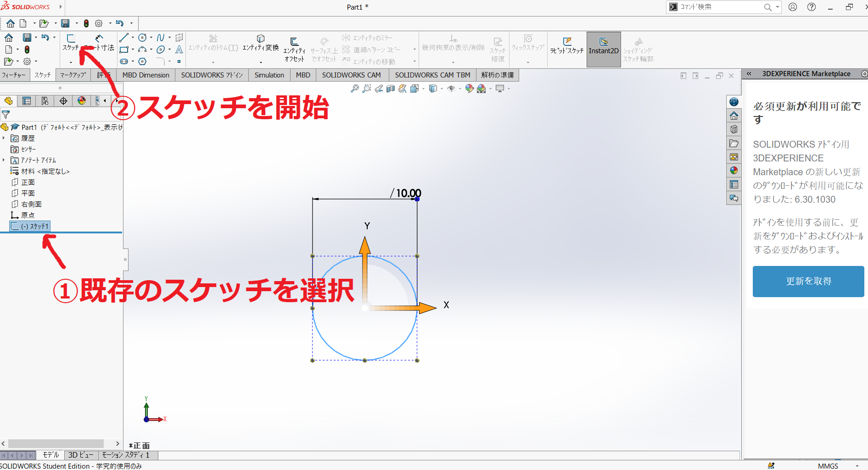Image resolution: width=868 pixels, height=470 pixels.
Task: Select the 原点 item in feature tree
Action: click(x=22, y=215)
